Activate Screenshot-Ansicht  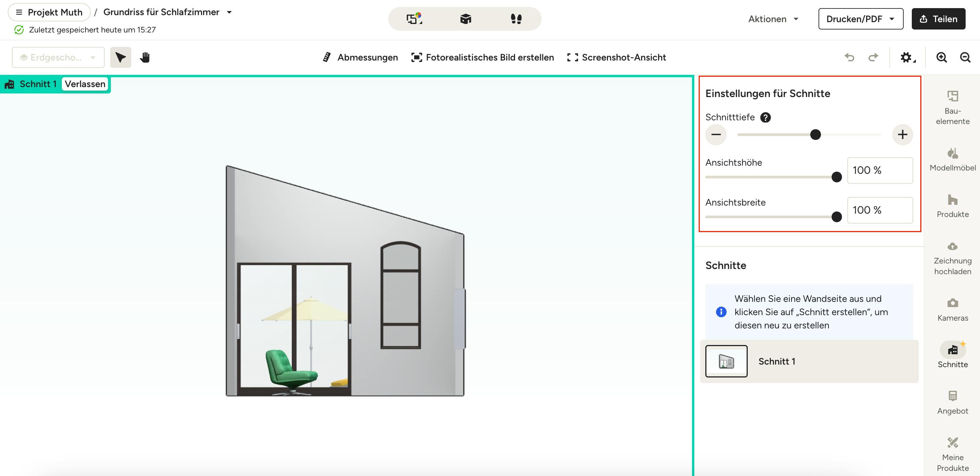(x=616, y=58)
